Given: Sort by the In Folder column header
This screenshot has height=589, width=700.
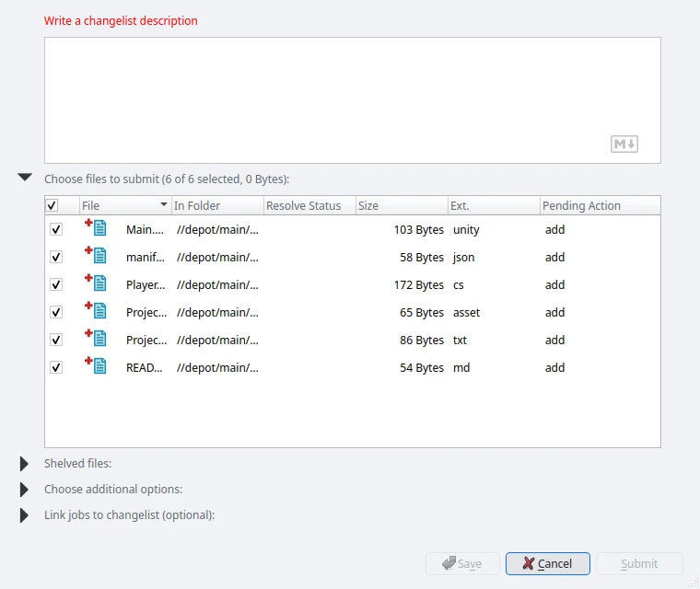Looking at the screenshot, I should point(217,206).
